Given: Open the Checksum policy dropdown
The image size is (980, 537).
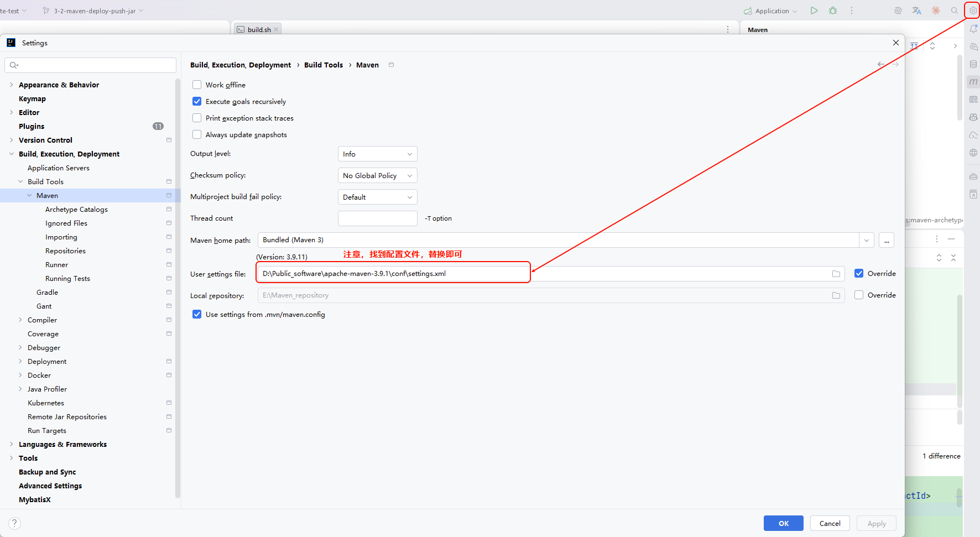Looking at the screenshot, I should pos(378,175).
